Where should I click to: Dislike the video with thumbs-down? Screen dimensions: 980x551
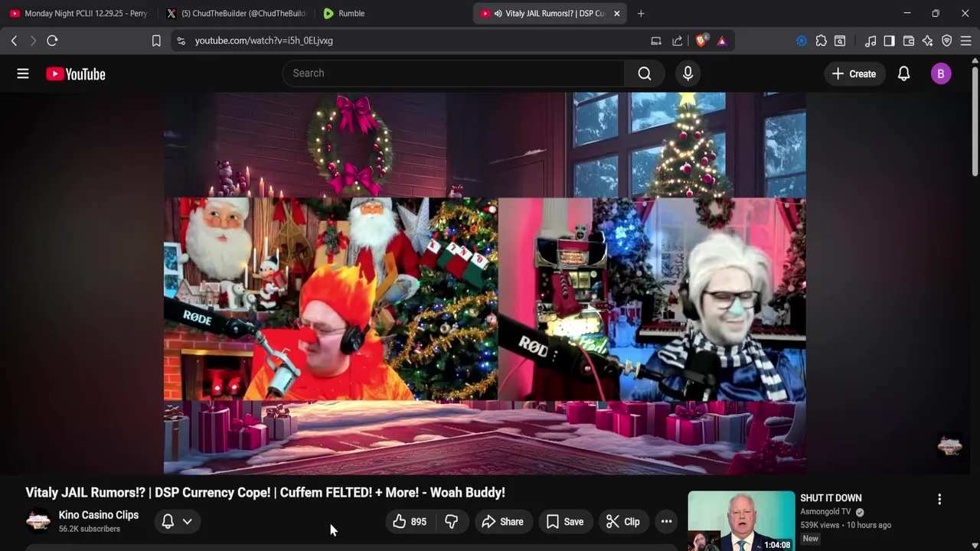click(x=452, y=522)
